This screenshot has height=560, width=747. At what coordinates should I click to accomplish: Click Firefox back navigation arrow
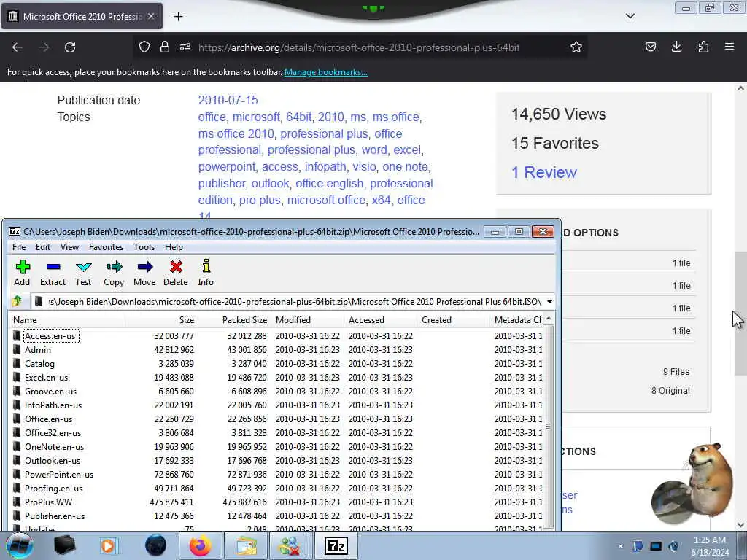tap(18, 47)
